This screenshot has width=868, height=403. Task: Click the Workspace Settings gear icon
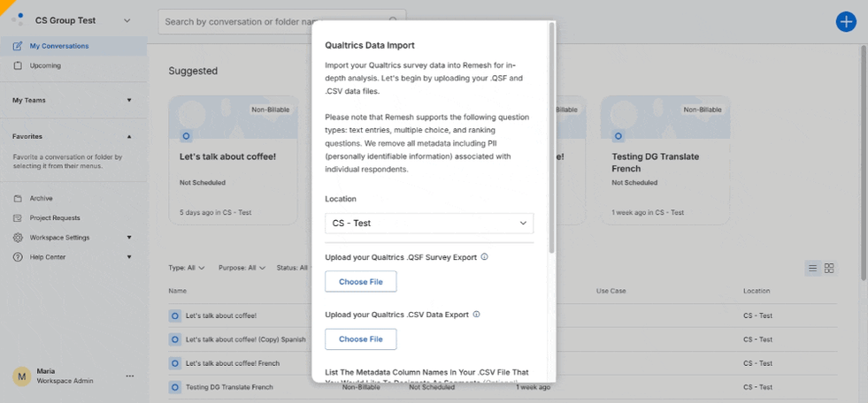(x=18, y=237)
